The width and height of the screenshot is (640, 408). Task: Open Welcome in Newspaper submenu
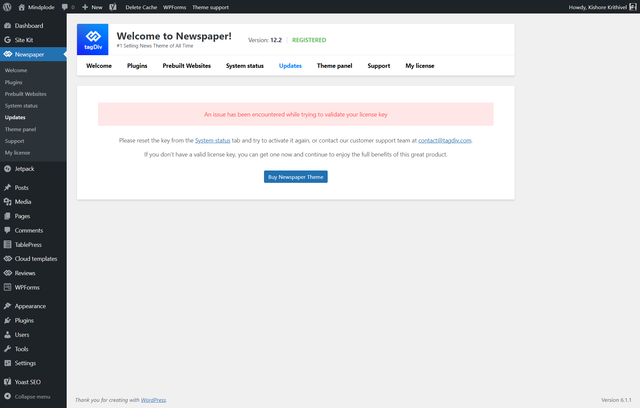pos(16,70)
